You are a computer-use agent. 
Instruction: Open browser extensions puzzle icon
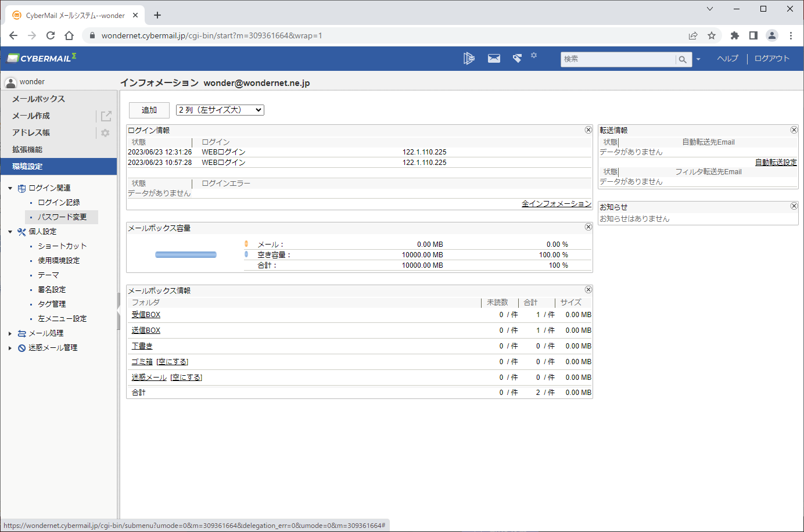click(734, 35)
